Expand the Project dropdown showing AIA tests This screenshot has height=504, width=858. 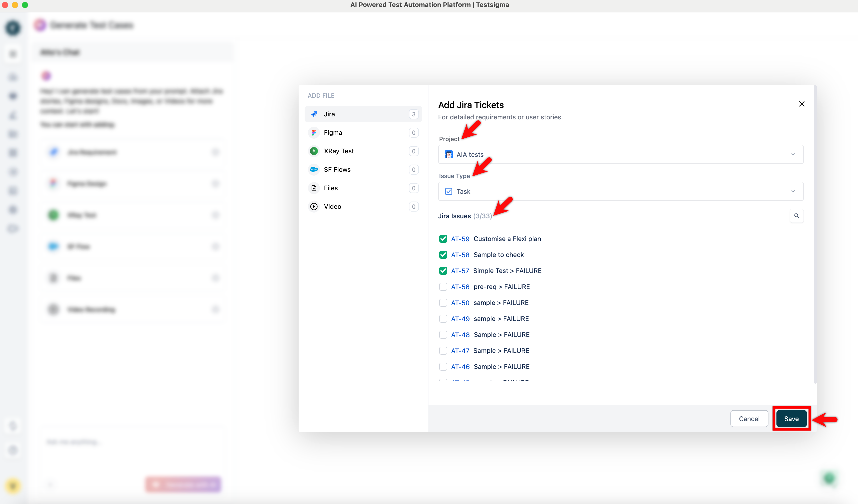620,155
